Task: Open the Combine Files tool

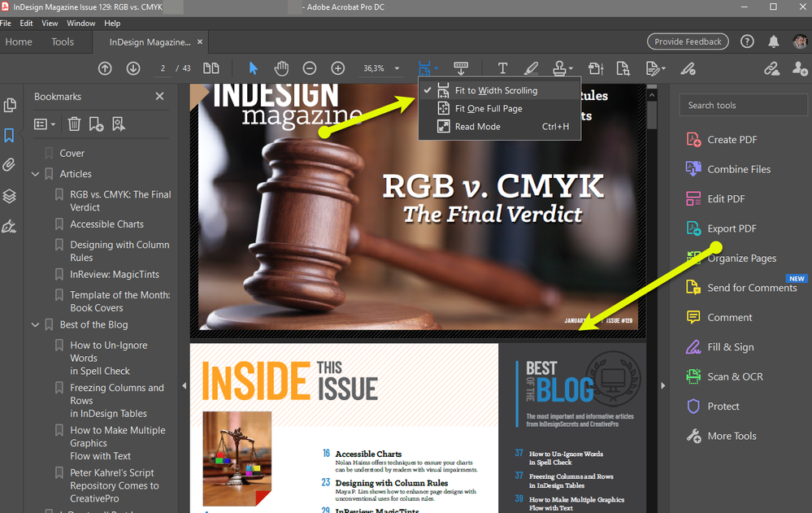Action: [728, 169]
